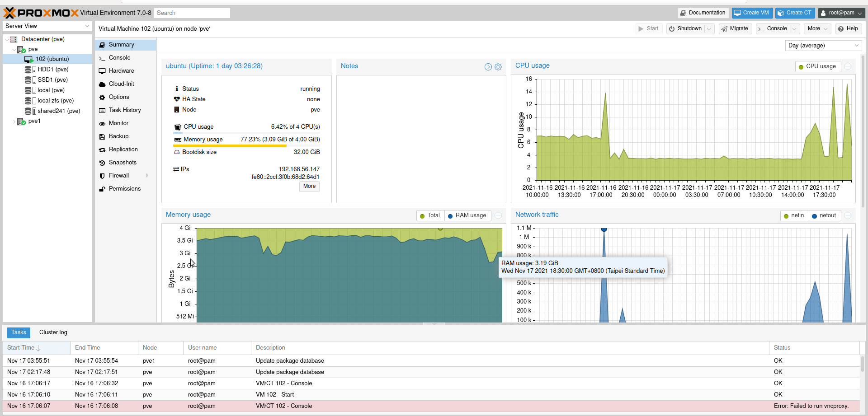The image size is (868, 416).
Task: Toggle Total memory legend series
Action: [x=430, y=216]
